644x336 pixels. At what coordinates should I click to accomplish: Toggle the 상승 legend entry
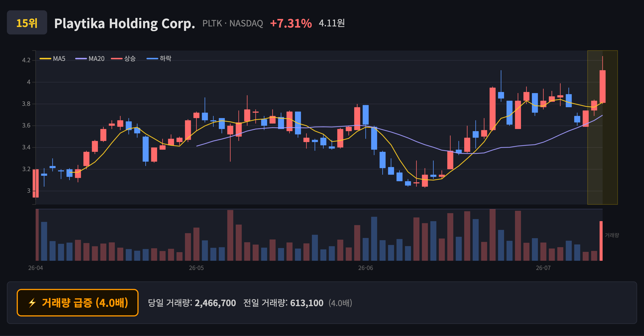click(x=123, y=59)
